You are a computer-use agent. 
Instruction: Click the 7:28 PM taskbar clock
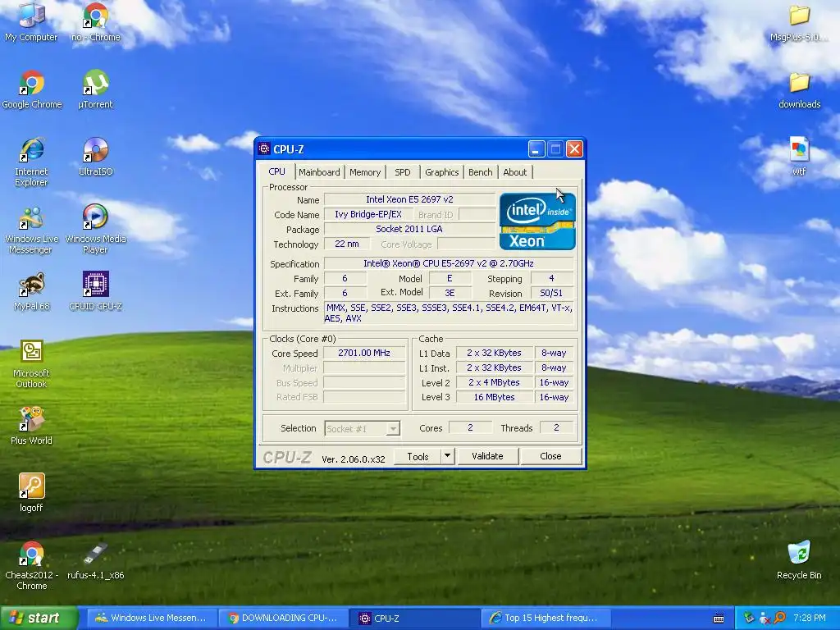click(810, 618)
